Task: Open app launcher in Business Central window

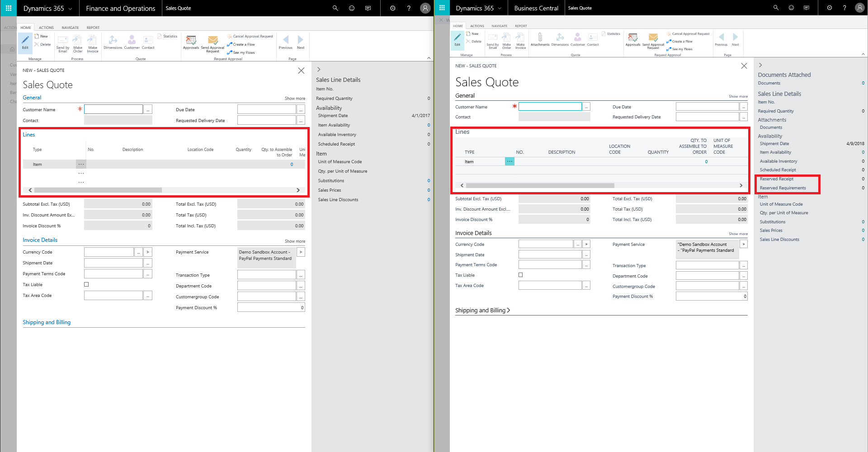Action: pyautogui.click(x=442, y=8)
